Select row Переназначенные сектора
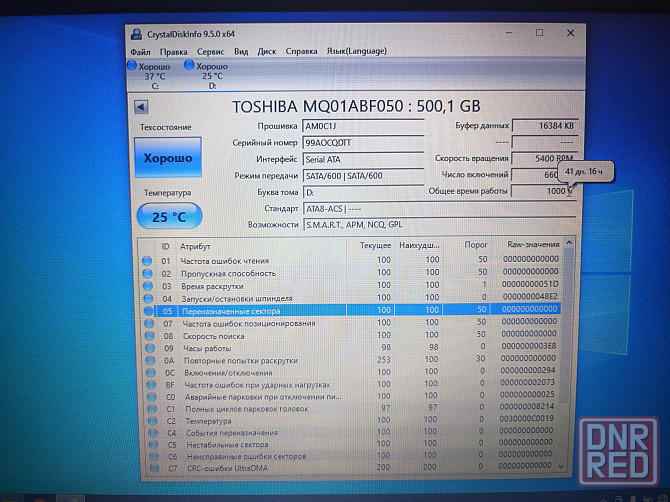 pos(351,310)
